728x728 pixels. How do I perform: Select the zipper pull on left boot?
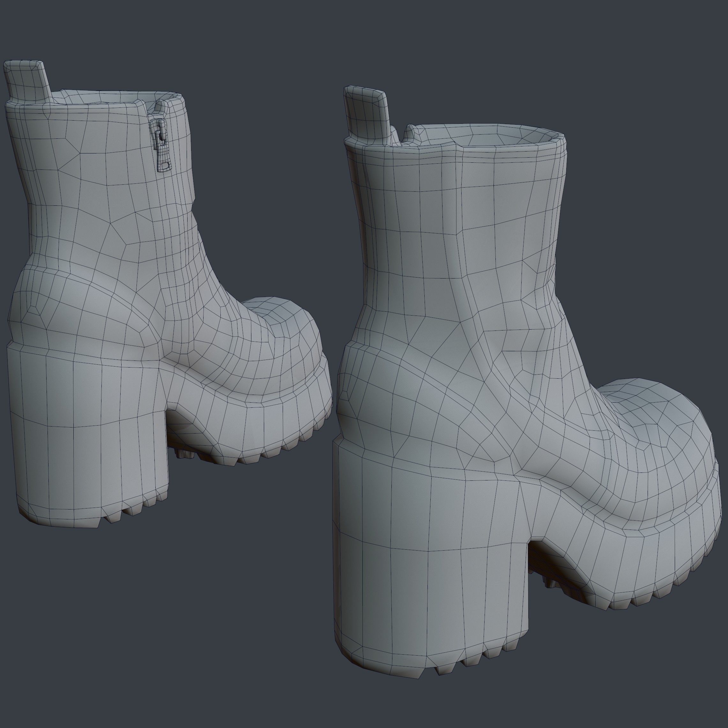162,145
